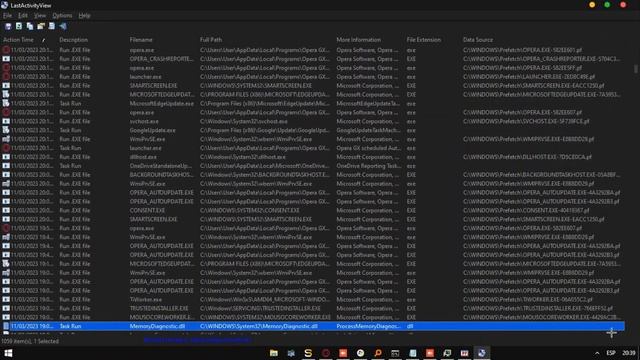Open the chat bubble icon in the taskbar

[x=447, y=353]
